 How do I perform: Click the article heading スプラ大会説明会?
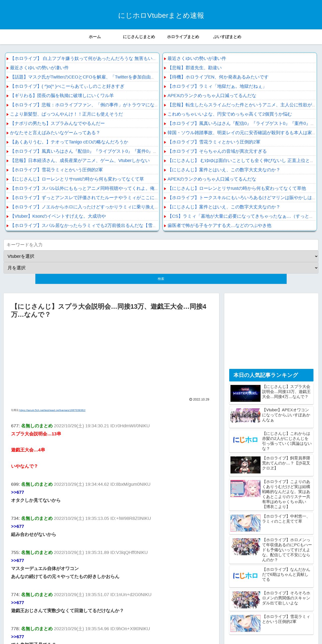[x=109, y=310]
